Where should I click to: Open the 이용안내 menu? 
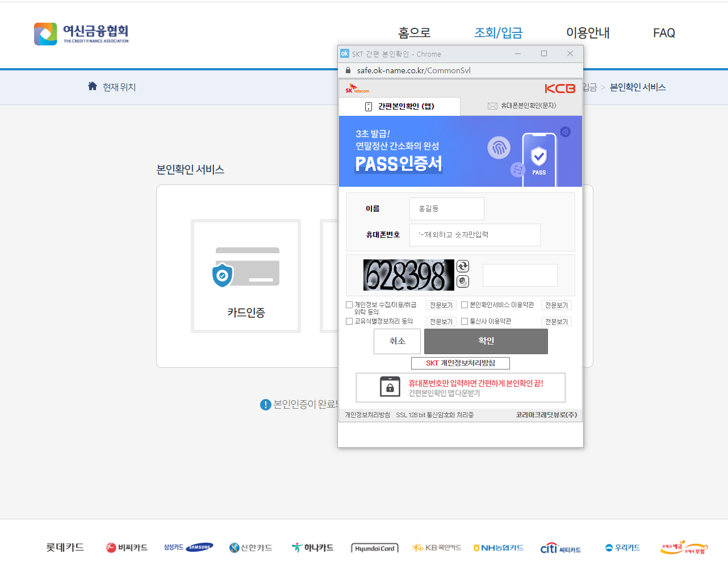(588, 33)
